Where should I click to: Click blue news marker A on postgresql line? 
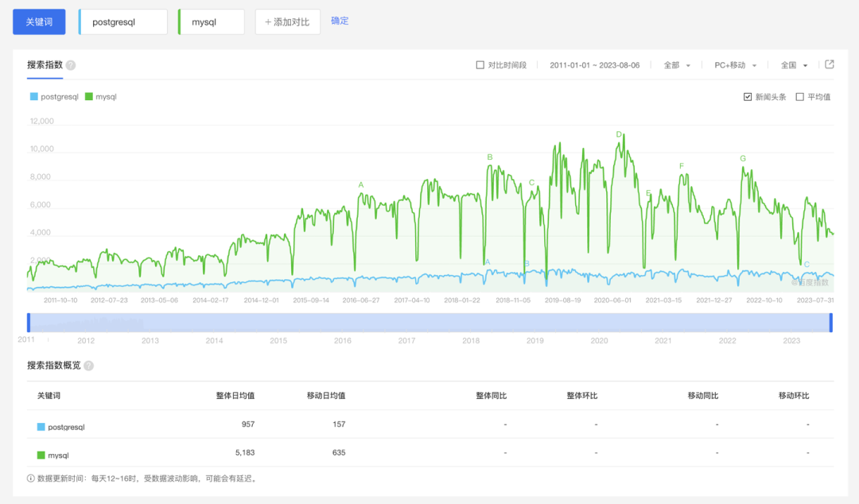[488, 262]
